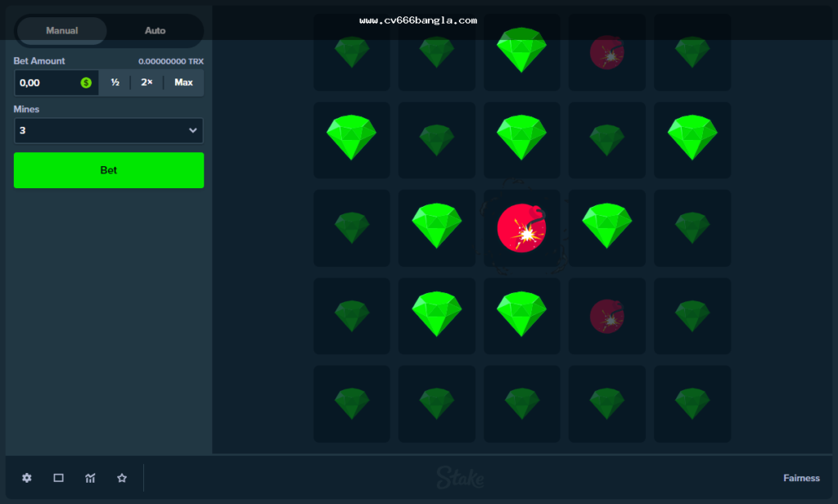Click dim gem in top row, first column
The height and width of the screenshot is (504, 838).
[352, 52]
